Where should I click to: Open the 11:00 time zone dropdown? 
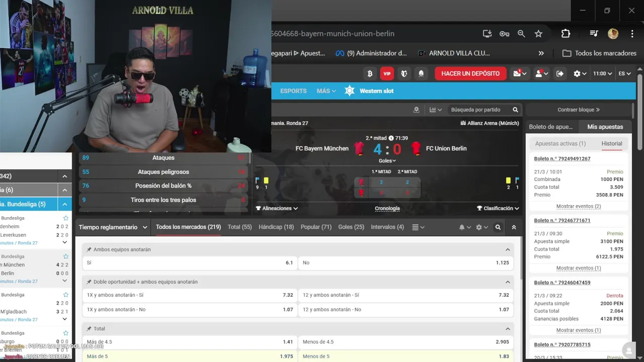pyautogui.click(x=602, y=73)
